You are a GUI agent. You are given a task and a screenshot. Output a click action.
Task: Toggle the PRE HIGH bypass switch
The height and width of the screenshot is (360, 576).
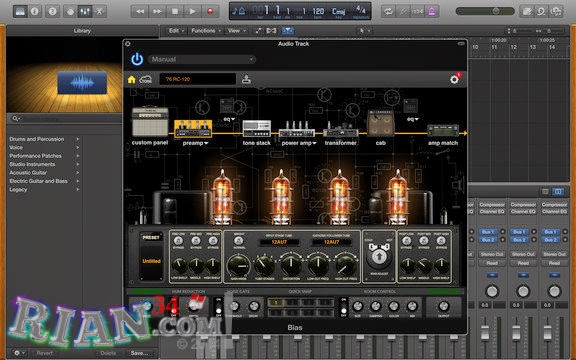[213, 241]
